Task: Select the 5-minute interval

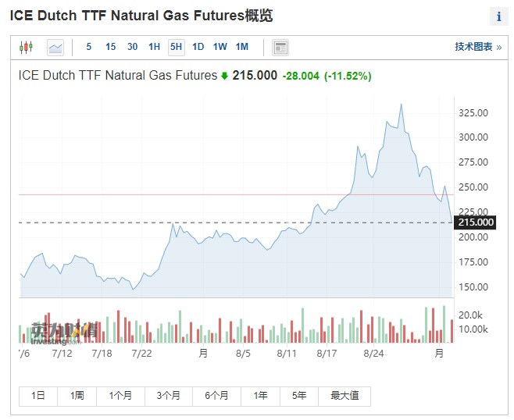Action: pyautogui.click(x=89, y=47)
